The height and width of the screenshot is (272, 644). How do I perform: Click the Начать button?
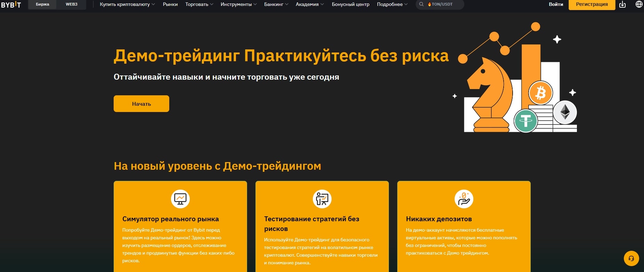pos(141,104)
